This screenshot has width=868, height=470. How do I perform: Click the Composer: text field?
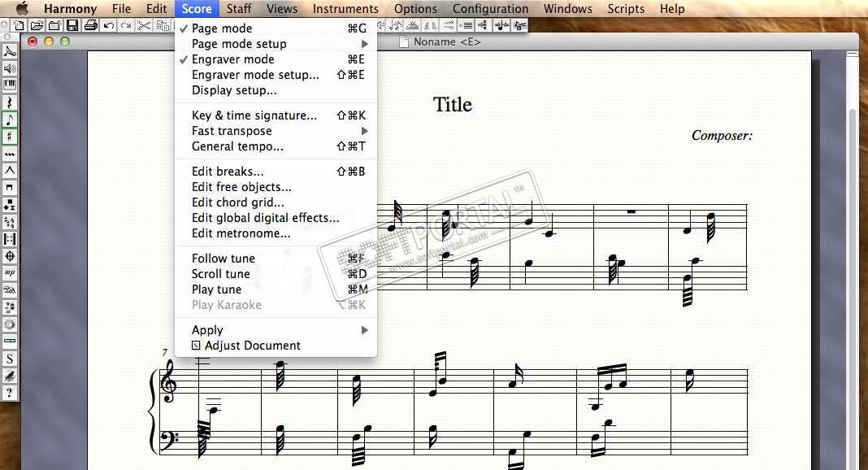722,136
